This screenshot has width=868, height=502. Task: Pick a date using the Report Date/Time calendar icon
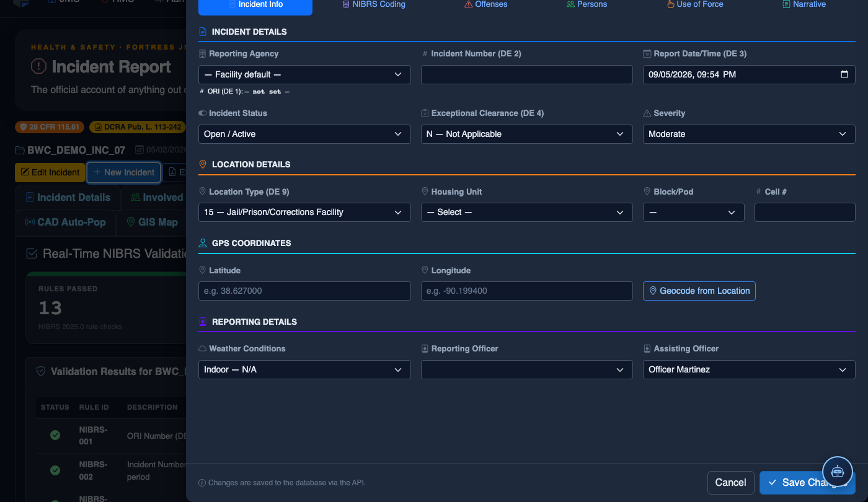844,74
